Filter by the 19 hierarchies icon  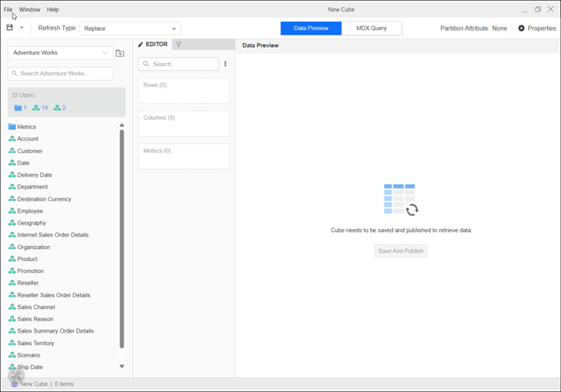40,108
